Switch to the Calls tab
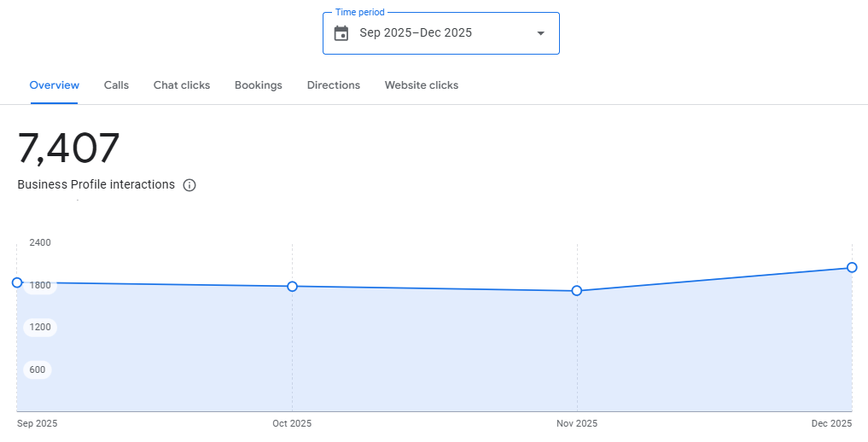The image size is (868, 442). click(116, 85)
